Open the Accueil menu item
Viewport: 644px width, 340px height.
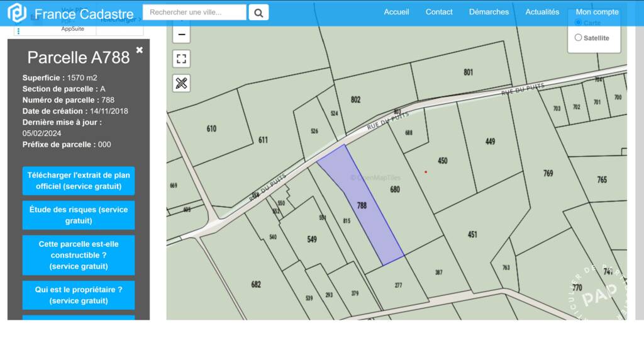point(396,12)
